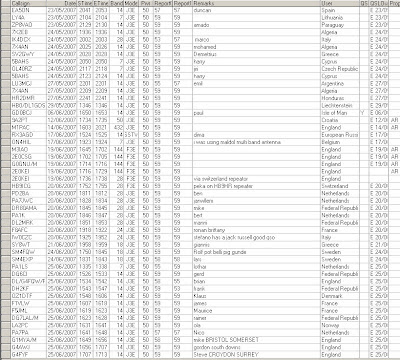Click the Honduras country cell
This screenshot has width=400, height=360.
coord(340,98)
